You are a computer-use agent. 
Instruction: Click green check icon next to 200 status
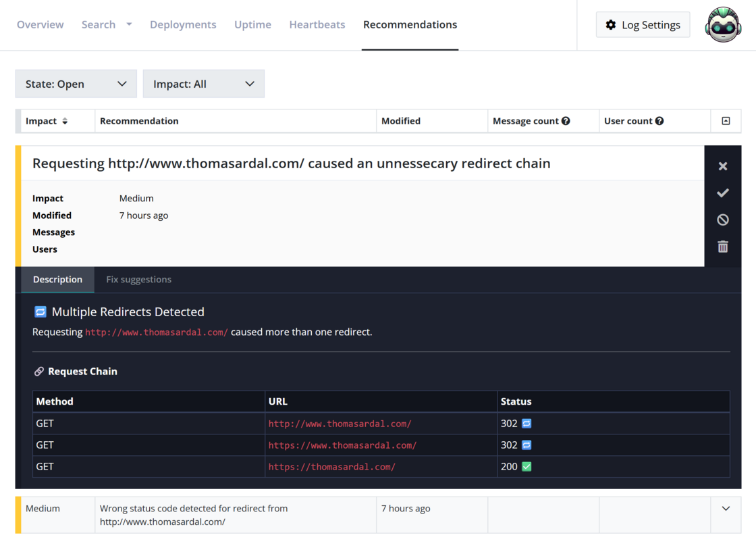click(526, 467)
